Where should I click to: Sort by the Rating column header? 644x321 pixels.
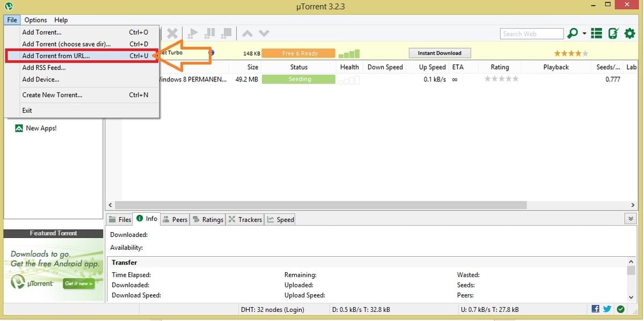500,67
